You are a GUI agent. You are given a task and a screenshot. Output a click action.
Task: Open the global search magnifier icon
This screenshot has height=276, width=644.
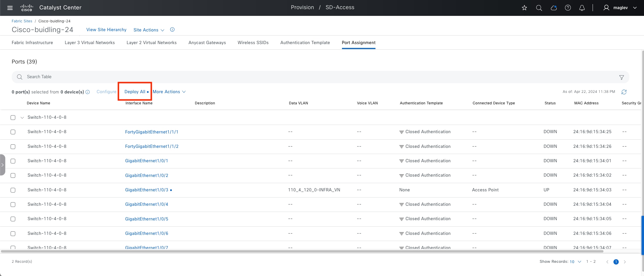click(x=539, y=8)
